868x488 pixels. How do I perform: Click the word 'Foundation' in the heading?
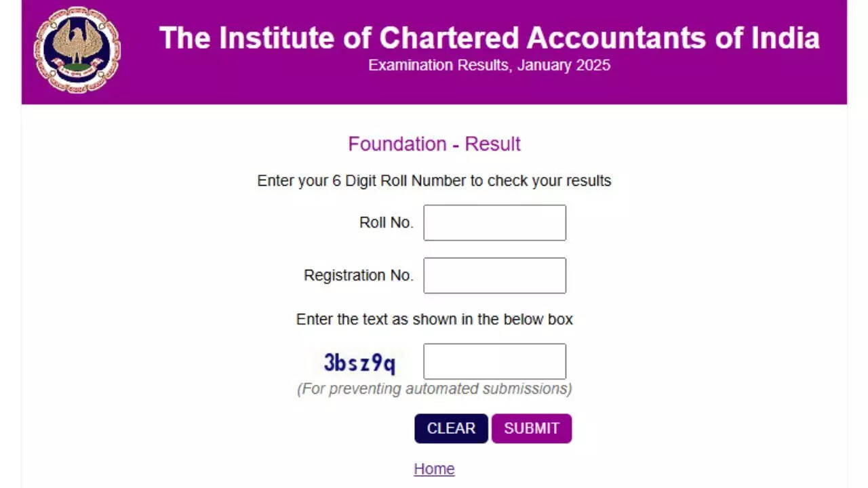tap(397, 144)
